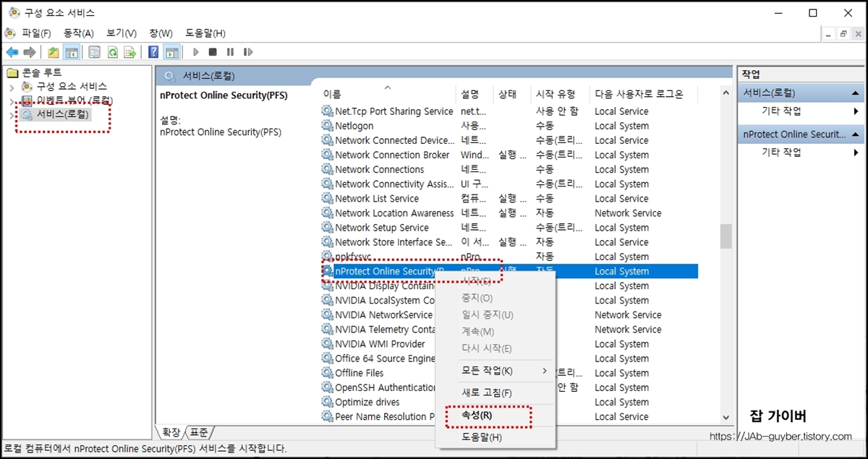This screenshot has height=459, width=868.
Task: Click the Start Service play icon
Action: click(x=195, y=52)
